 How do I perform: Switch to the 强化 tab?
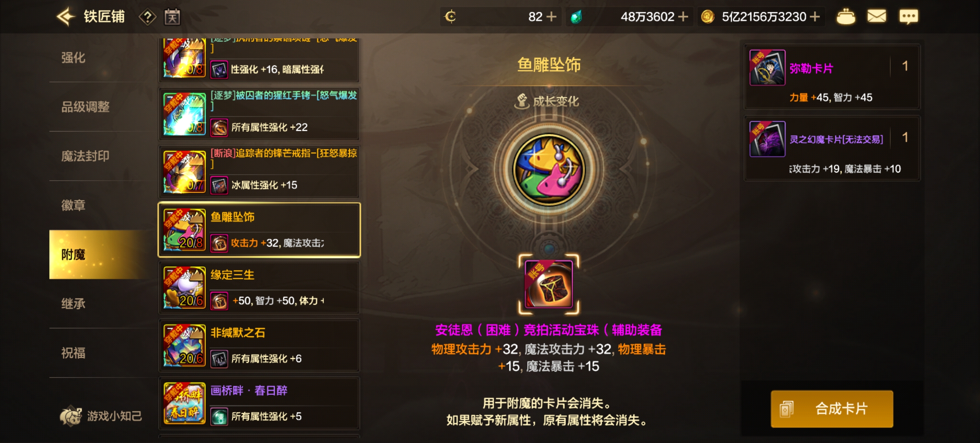point(73,58)
